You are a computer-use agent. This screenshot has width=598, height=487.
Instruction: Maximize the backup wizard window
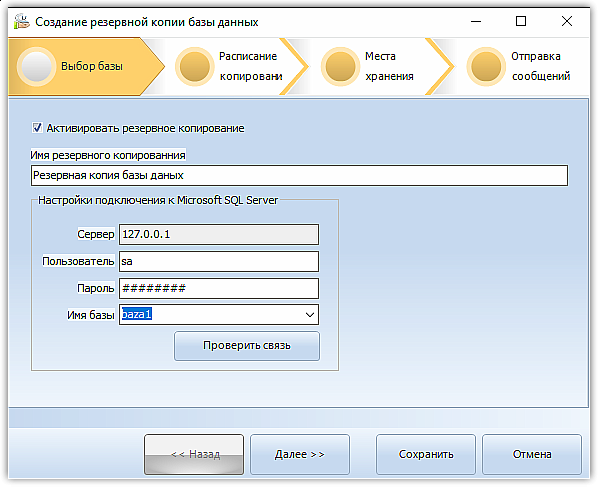pyautogui.click(x=521, y=21)
